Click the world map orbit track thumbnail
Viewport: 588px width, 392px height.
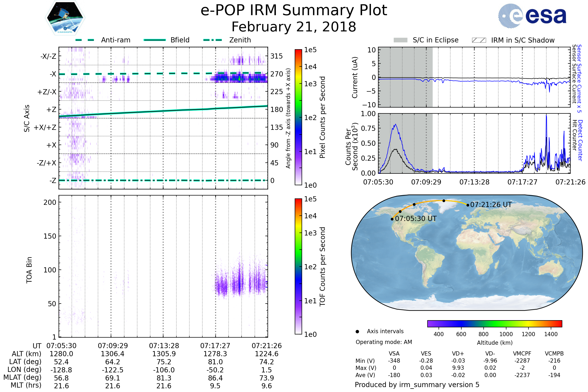pyautogui.click(x=466, y=253)
